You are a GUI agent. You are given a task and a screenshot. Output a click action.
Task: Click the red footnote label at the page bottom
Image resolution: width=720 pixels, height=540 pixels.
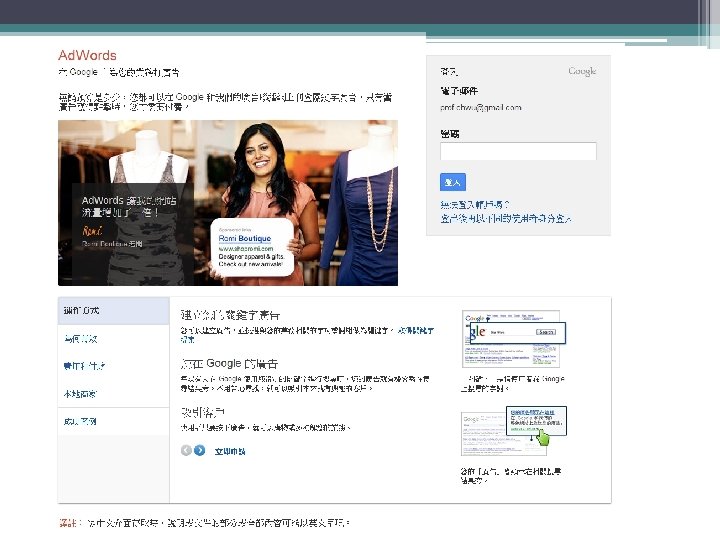click(x=70, y=523)
